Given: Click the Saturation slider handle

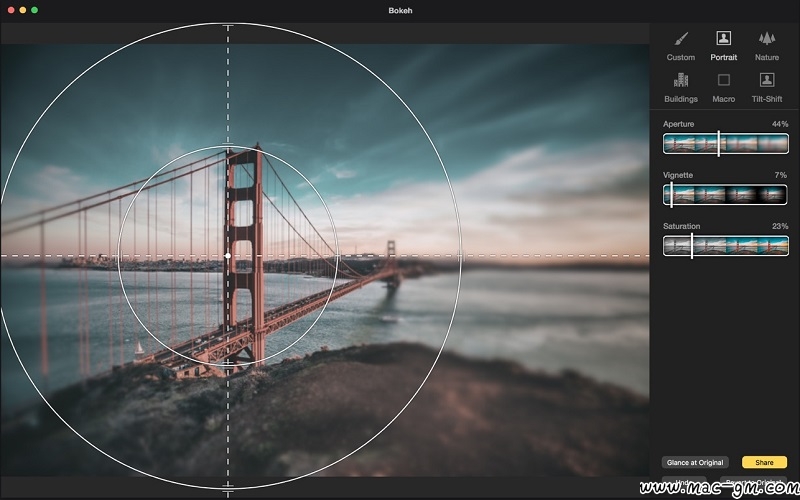Looking at the screenshot, I should click(x=692, y=245).
